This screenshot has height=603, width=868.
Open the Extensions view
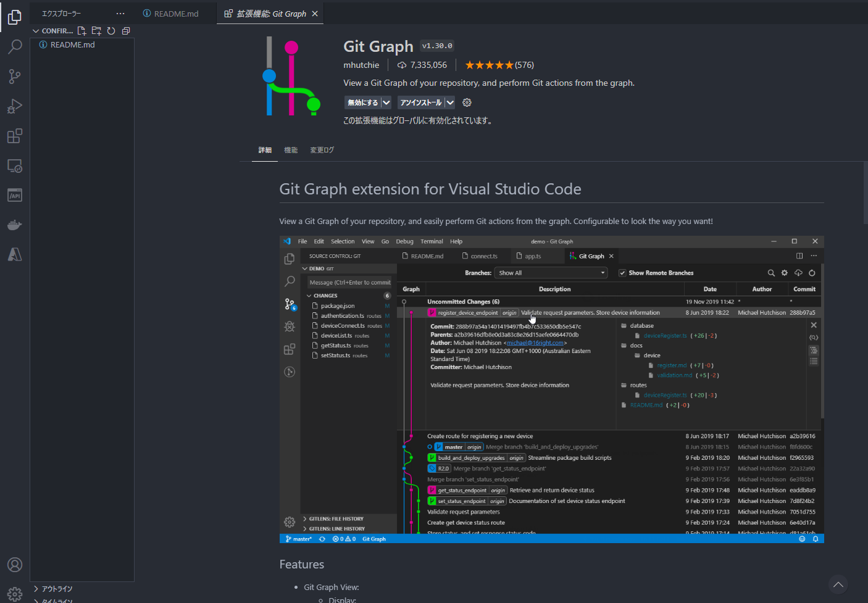coord(15,136)
